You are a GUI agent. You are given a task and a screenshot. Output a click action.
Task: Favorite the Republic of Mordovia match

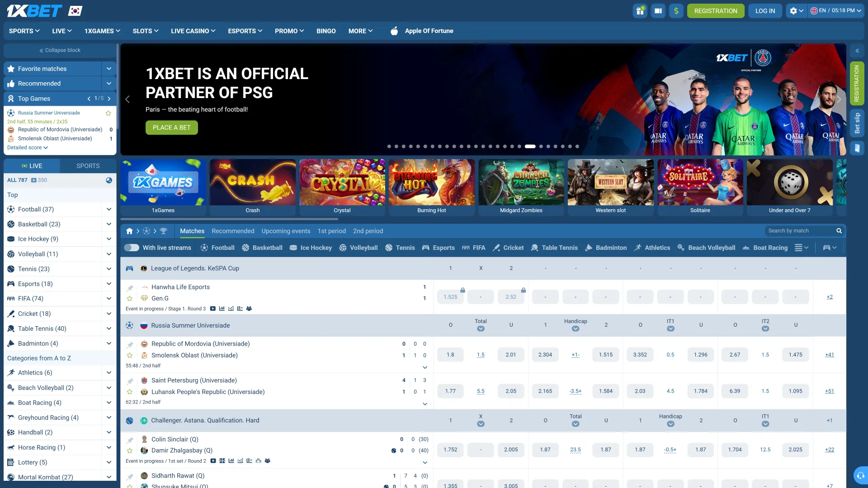coord(130,356)
